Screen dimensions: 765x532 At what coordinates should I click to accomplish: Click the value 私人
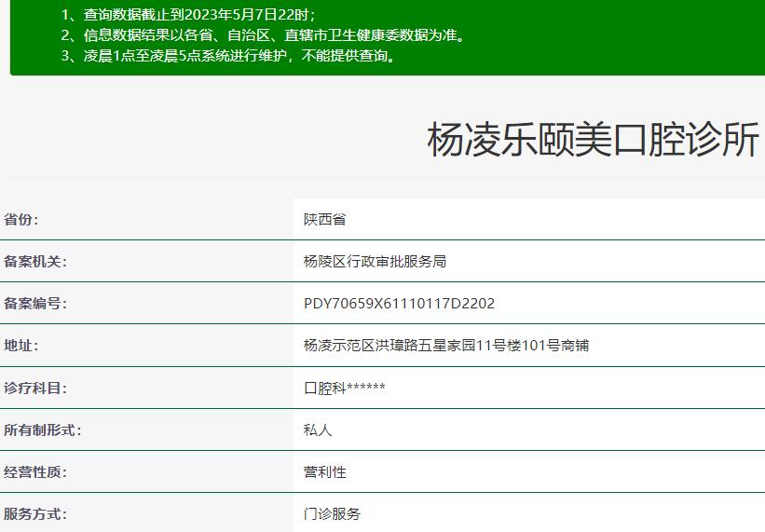point(318,430)
